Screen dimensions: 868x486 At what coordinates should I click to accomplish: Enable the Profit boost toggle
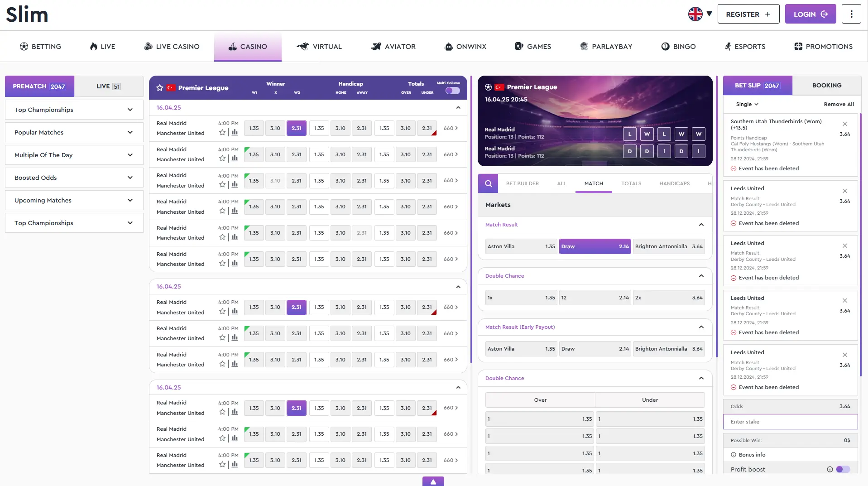843,469
